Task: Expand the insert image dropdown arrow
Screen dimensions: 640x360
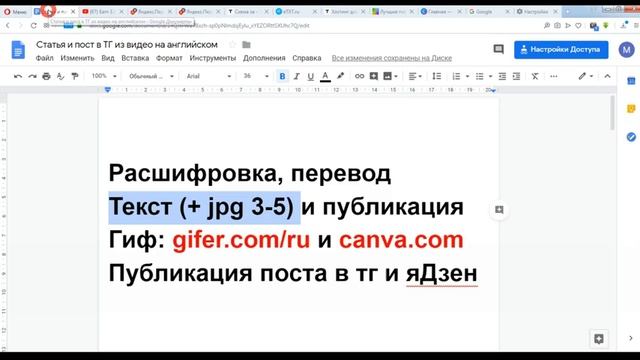Action: coord(396,76)
